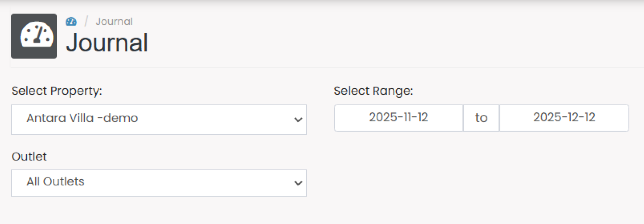Focus the end date field 2025-12-12
Image resolution: width=644 pixels, height=224 pixels.
tap(564, 117)
